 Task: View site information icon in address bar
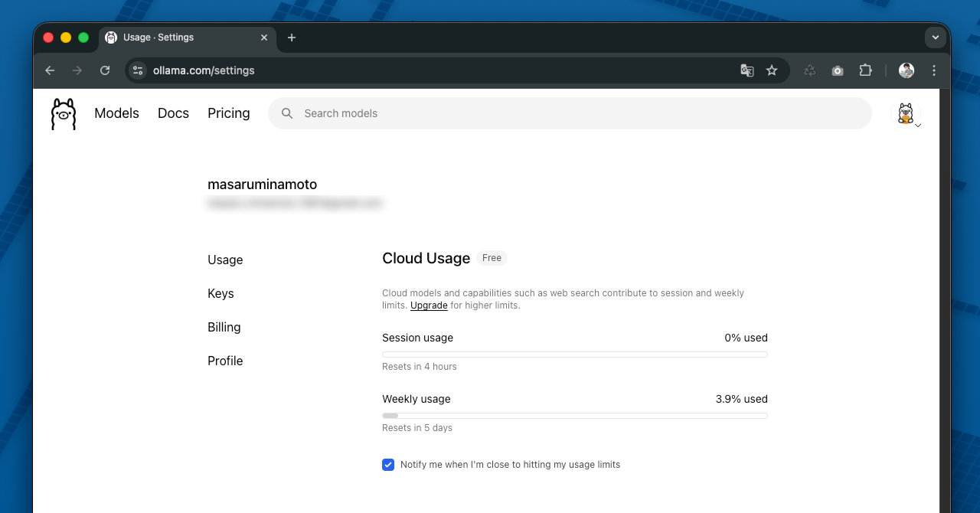138,70
